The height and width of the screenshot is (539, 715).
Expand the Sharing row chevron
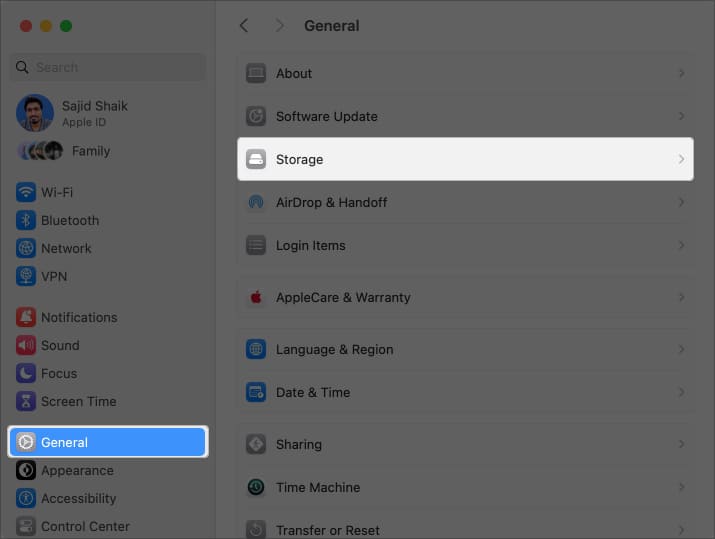click(681, 444)
